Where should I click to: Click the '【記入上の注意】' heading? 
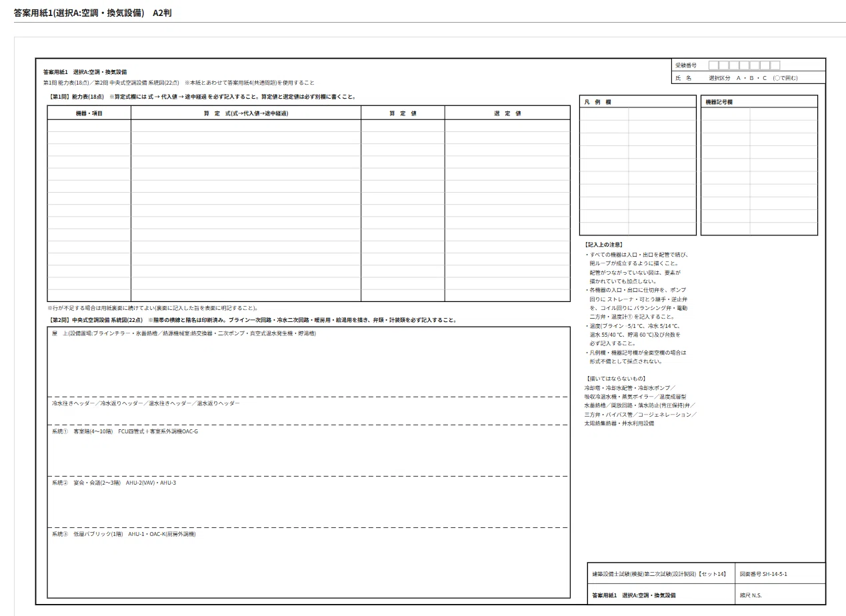(x=604, y=245)
